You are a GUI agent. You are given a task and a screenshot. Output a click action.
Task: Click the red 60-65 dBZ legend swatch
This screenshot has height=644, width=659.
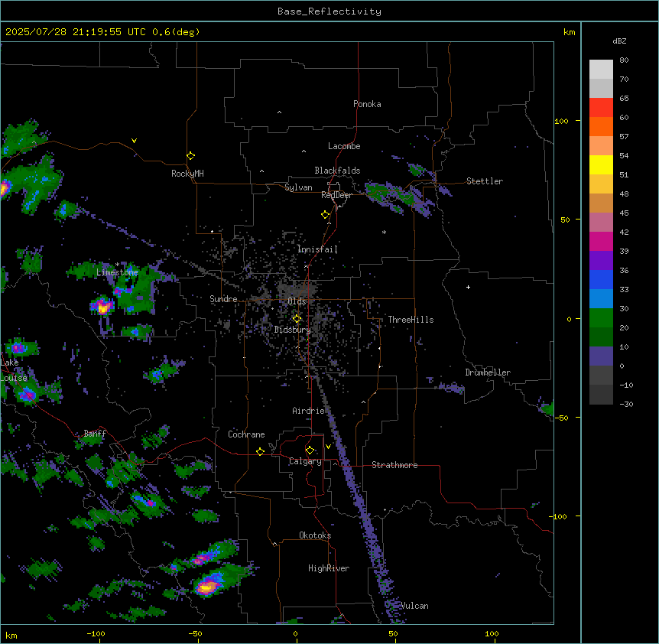601,108
